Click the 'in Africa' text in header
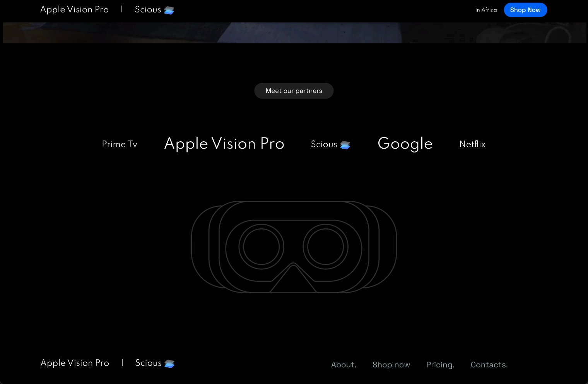Screen dimensions: 588x384 pyautogui.click(x=486, y=10)
